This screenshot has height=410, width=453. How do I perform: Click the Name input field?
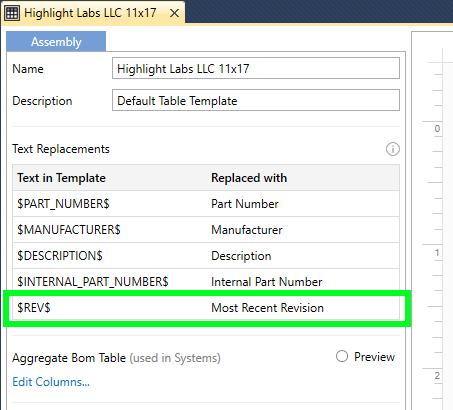pyautogui.click(x=256, y=68)
